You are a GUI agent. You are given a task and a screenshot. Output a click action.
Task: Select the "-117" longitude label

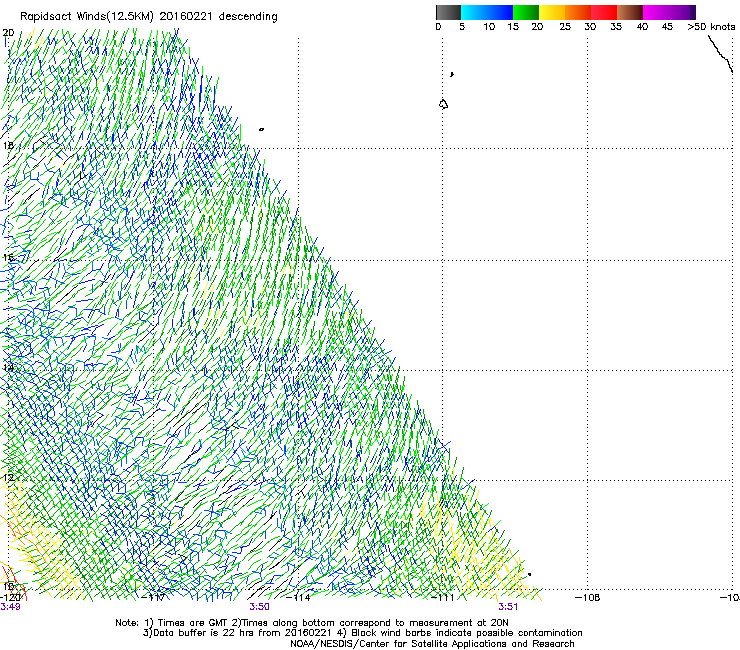(154, 597)
